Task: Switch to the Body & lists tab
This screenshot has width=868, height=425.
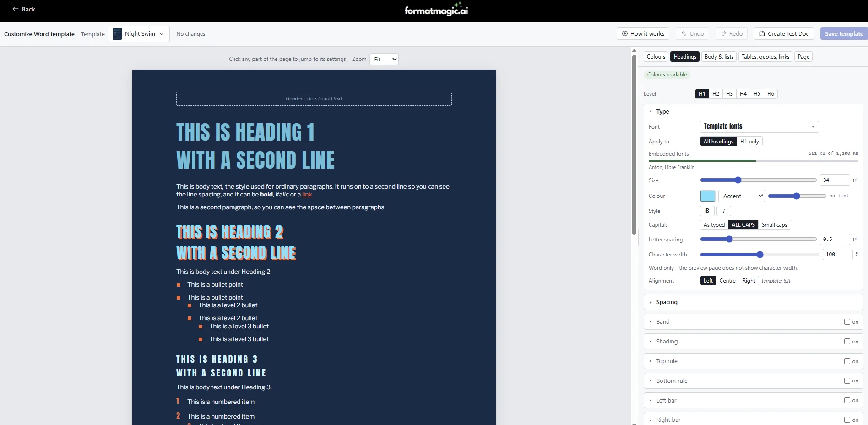Action: [719, 57]
